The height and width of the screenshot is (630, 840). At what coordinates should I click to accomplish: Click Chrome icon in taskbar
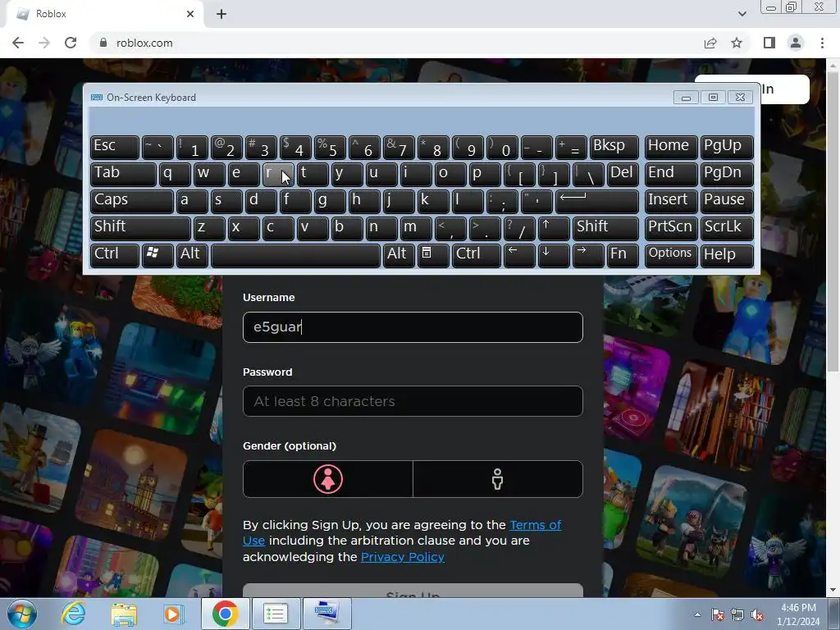point(225,614)
